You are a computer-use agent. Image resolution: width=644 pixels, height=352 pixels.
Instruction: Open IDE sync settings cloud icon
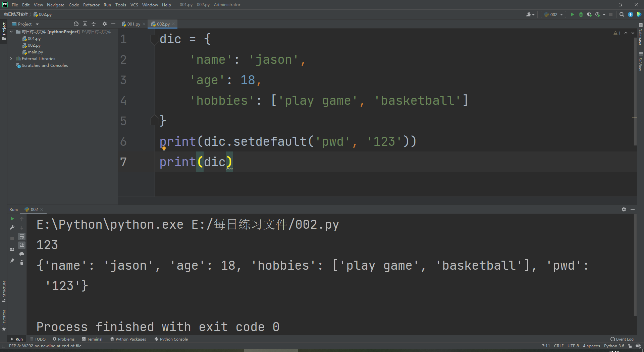coord(638,346)
